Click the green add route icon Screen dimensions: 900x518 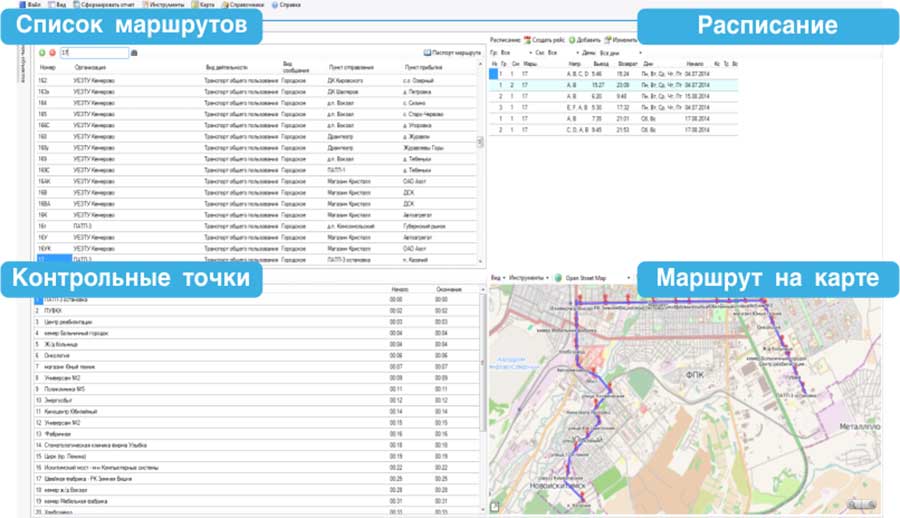42,52
